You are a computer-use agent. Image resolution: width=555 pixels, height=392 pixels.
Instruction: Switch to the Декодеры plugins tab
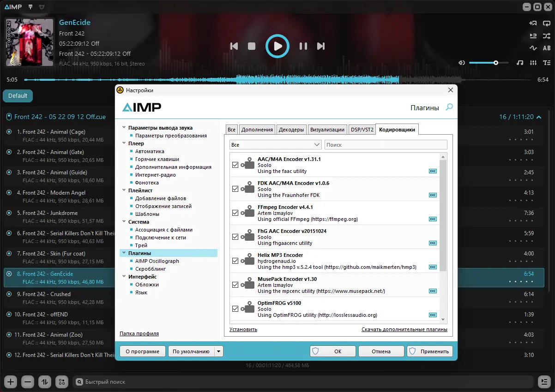tap(291, 129)
